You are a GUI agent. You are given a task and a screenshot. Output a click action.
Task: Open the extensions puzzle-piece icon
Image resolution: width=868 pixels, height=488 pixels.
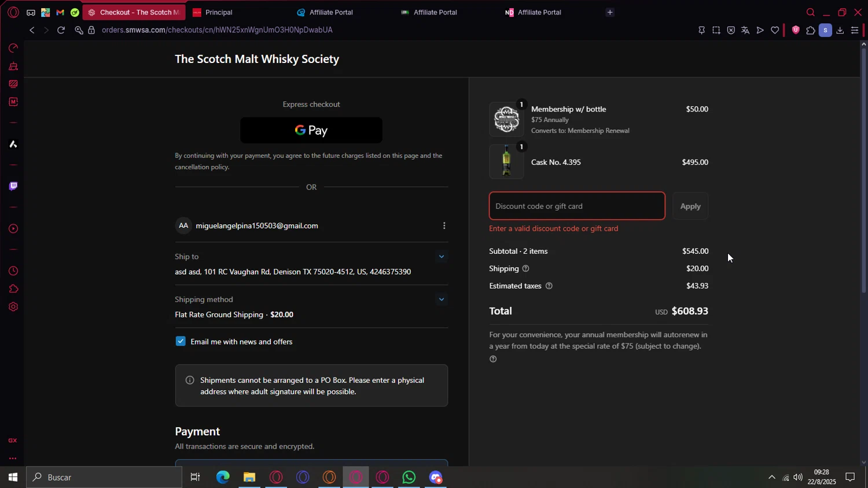[x=811, y=30]
